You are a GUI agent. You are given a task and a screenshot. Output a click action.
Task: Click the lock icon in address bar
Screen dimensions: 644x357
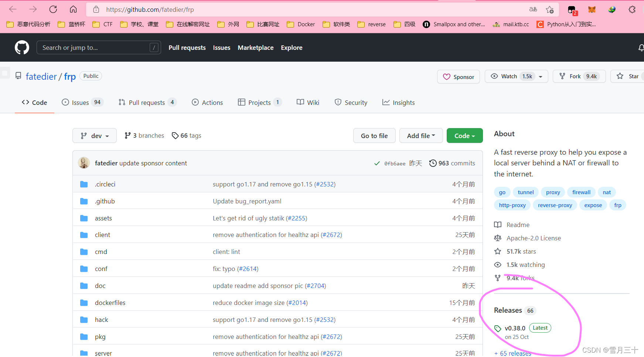[96, 10]
